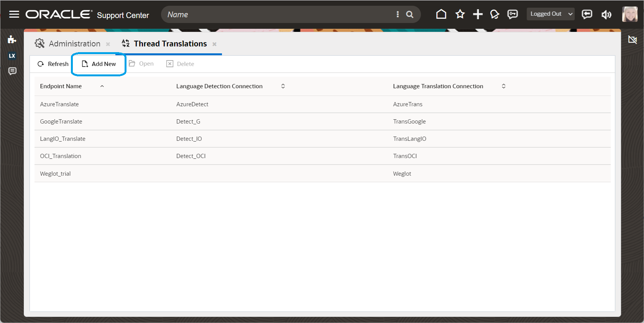The width and height of the screenshot is (644, 323).
Task: Click the Add New button
Action: coord(99,64)
